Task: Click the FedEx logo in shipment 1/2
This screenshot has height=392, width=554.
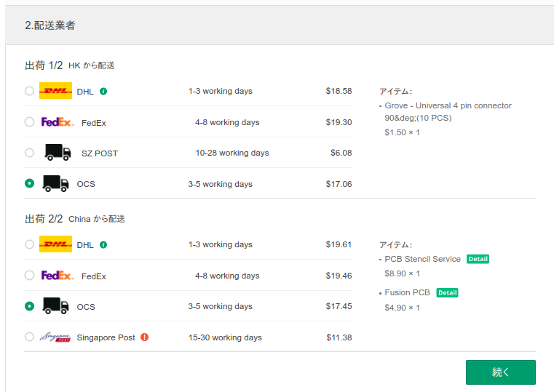Action: (58, 122)
